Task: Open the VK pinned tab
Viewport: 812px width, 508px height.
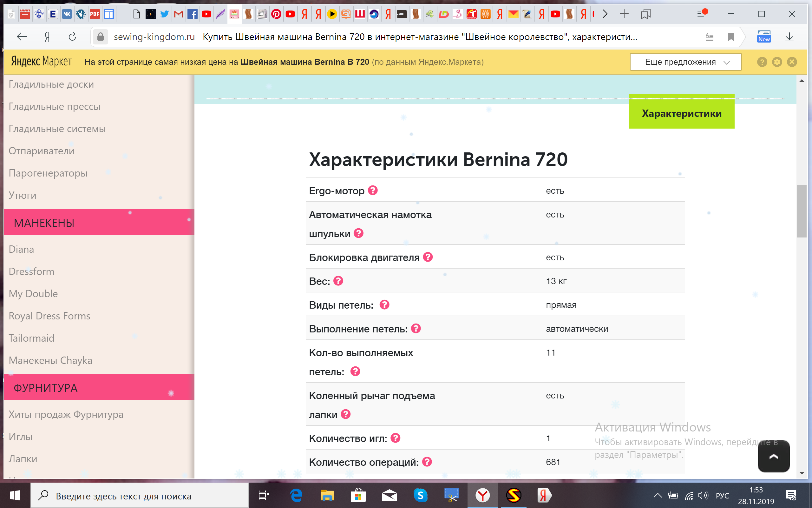Action: coord(67,14)
